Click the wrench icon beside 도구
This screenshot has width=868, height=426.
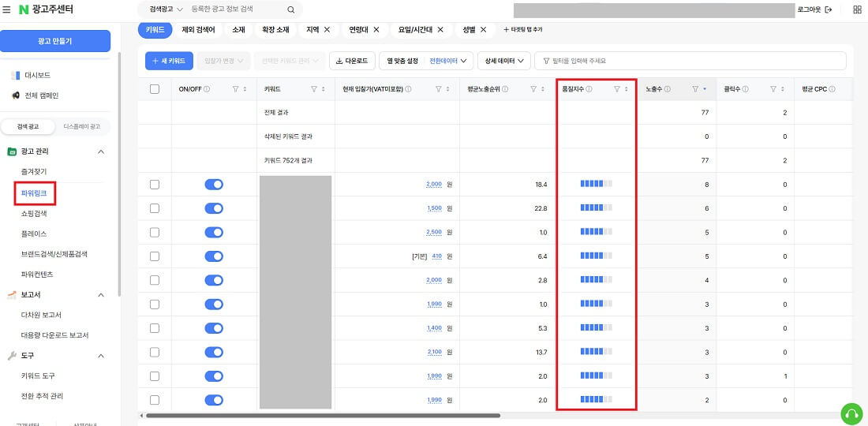point(12,356)
